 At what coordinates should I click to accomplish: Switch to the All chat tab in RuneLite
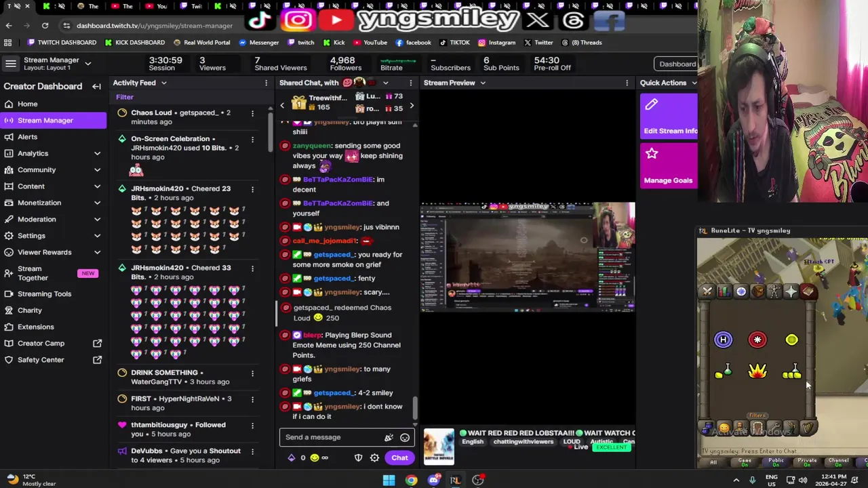[713, 462]
